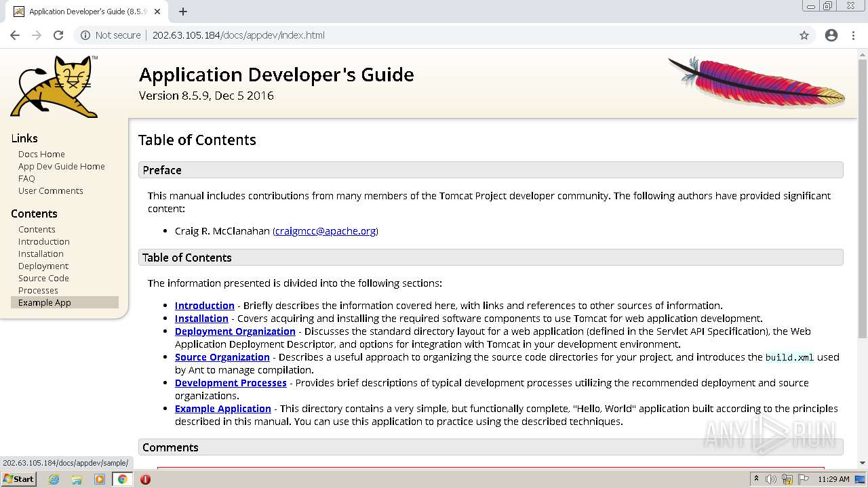The image size is (868, 488).
Task: Show hidden system tray icons
Action: coord(757,479)
